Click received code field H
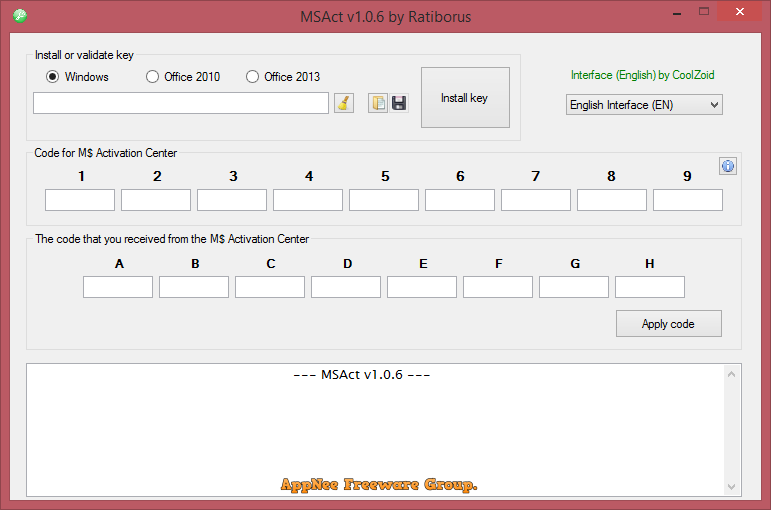The height and width of the screenshot is (510, 771). click(x=650, y=287)
